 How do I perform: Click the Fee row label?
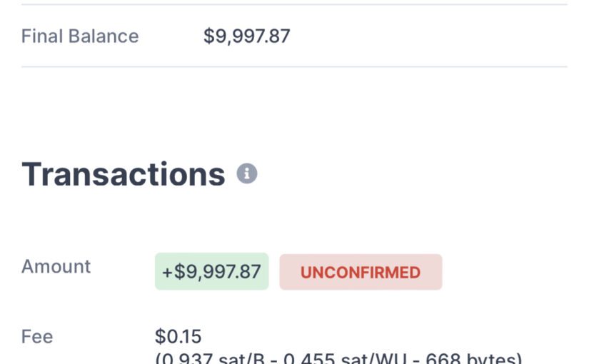click(x=37, y=337)
